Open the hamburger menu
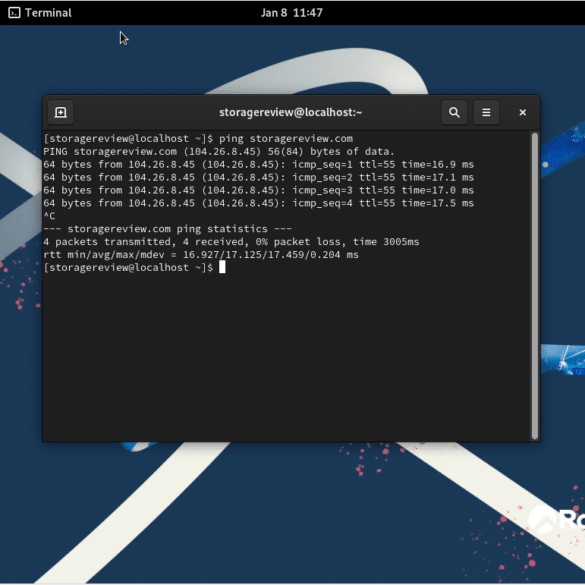The height and width of the screenshot is (585, 585). click(x=486, y=112)
